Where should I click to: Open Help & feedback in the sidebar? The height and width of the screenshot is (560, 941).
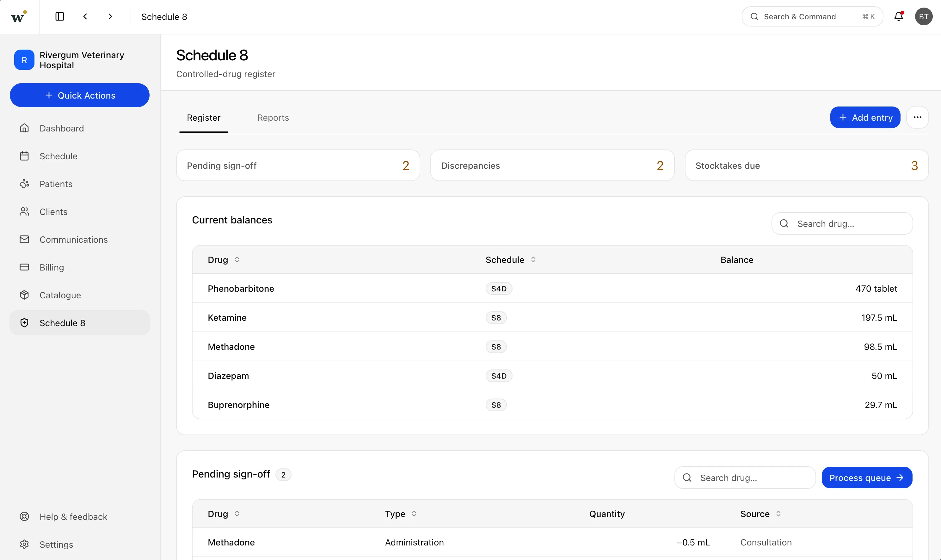(x=80, y=517)
